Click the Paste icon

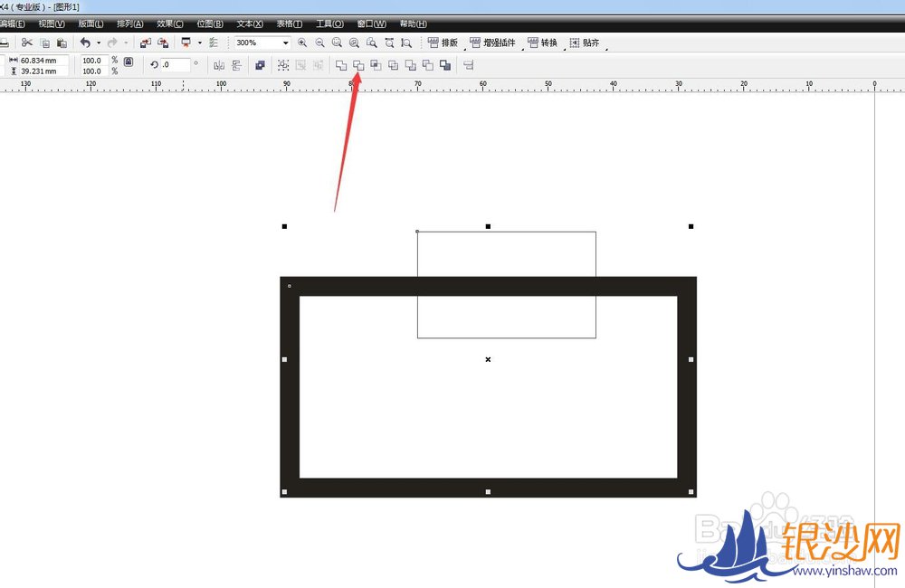61,43
